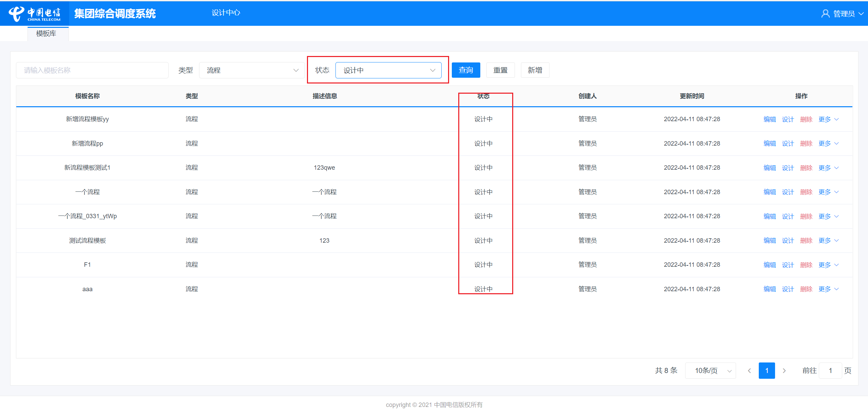Image resolution: width=868 pixels, height=411 pixels.
Task: Open the 10条/页 page size selector
Action: (710, 371)
